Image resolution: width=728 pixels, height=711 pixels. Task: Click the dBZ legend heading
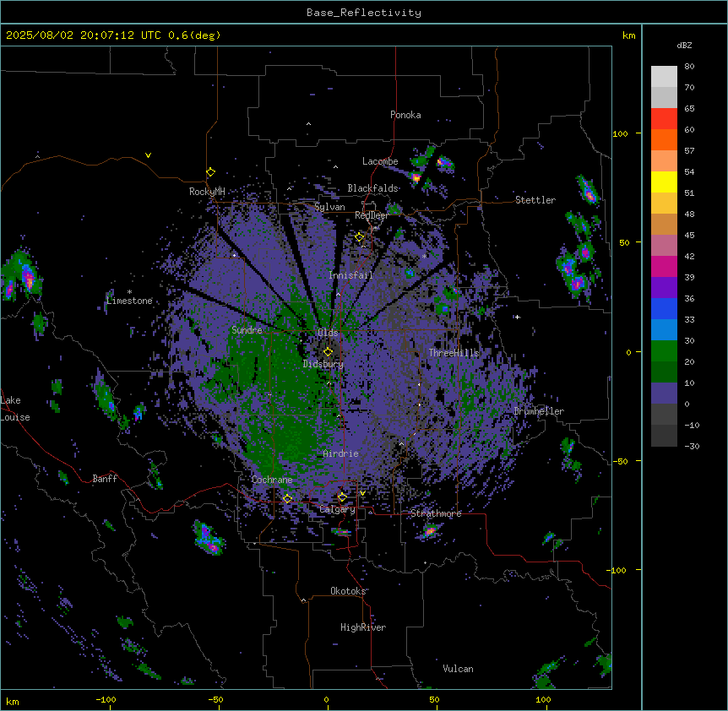pyautogui.click(x=684, y=45)
